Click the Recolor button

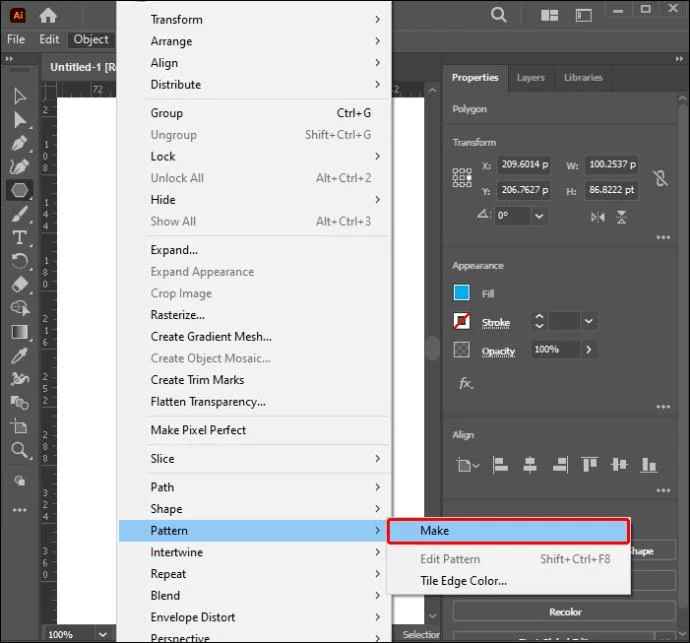click(x=565, y=612)
